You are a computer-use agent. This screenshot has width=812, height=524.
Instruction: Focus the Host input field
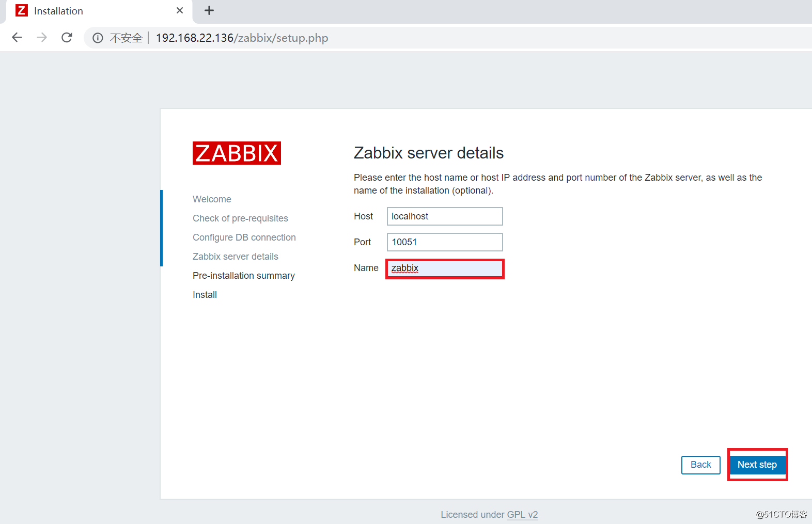[x=445, y=216]
